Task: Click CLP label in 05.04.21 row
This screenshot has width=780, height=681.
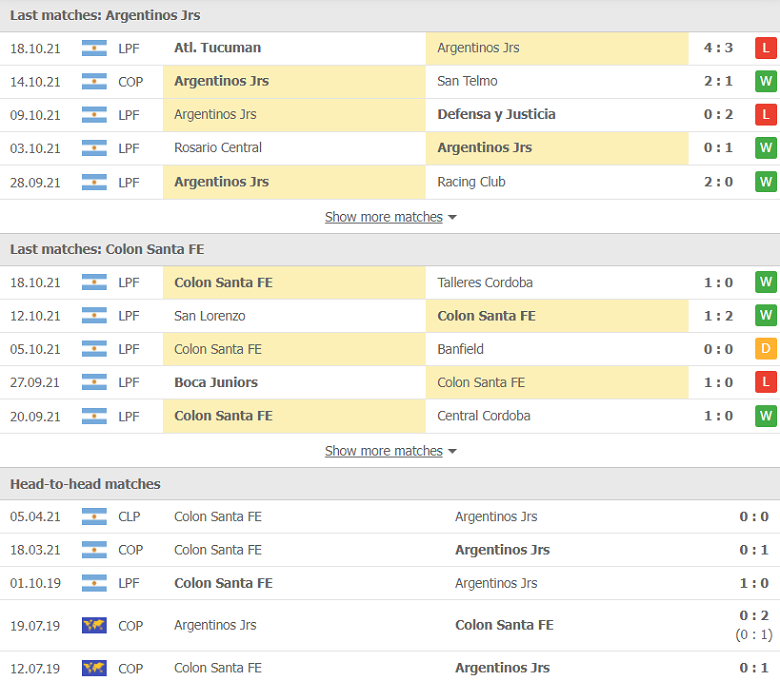Action: pos(129,517)
